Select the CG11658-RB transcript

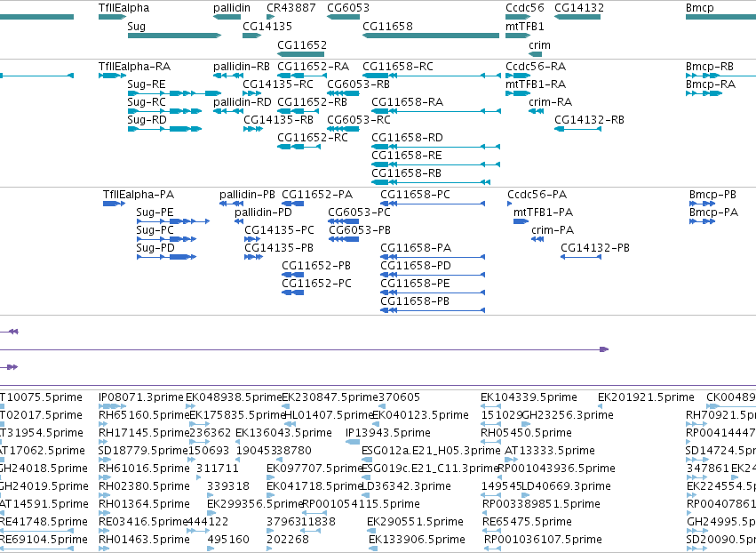point(431,182)
